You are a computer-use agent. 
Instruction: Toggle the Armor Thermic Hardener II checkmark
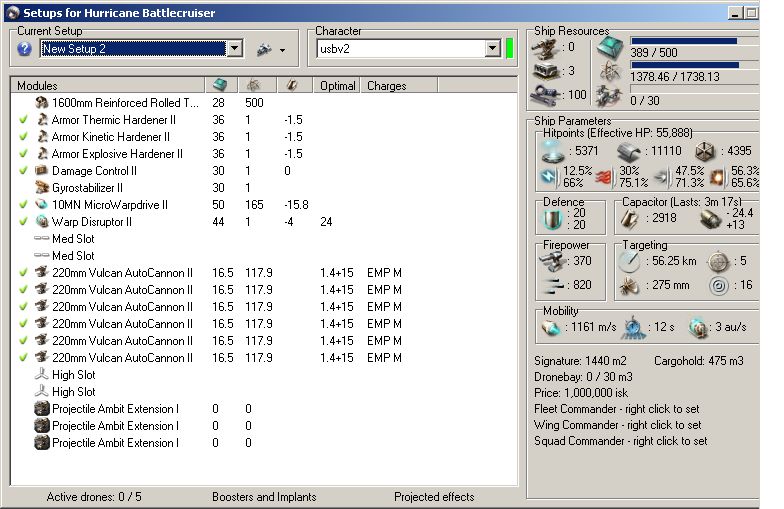pos(23,120)
